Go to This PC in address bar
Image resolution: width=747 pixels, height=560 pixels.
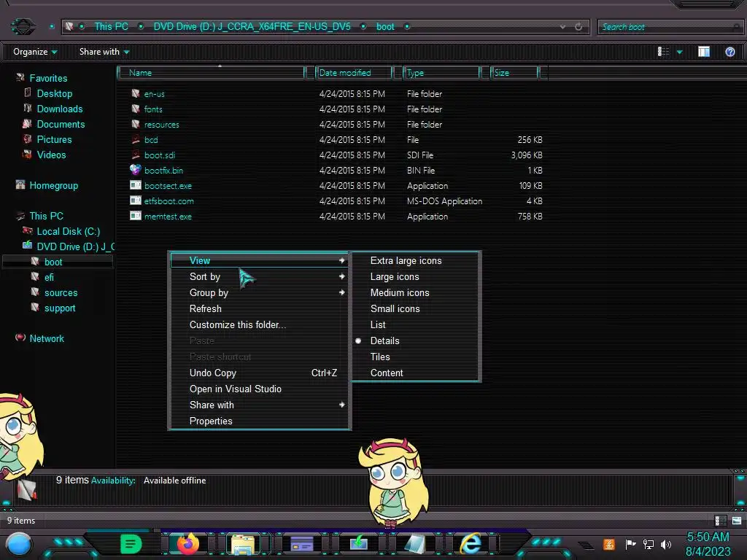point(111,27)
